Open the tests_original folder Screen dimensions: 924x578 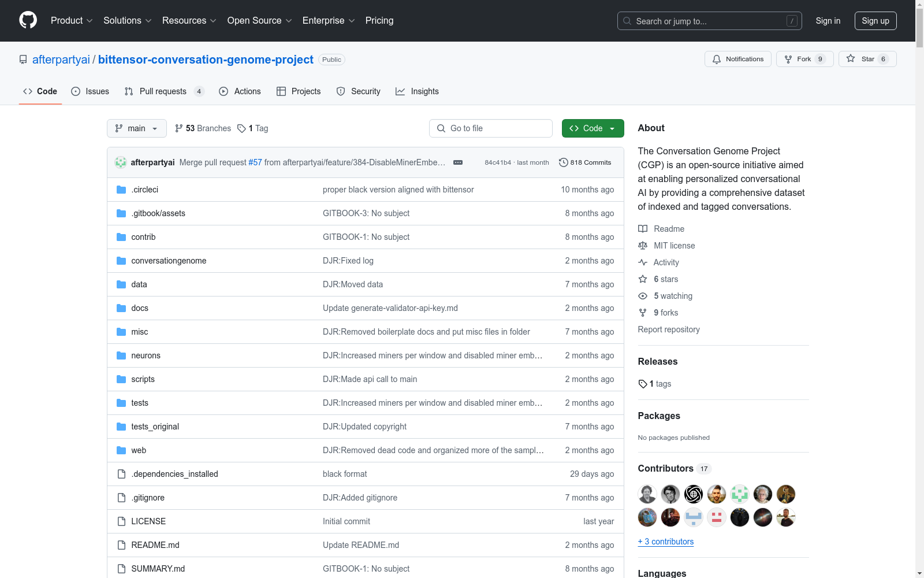155,427
